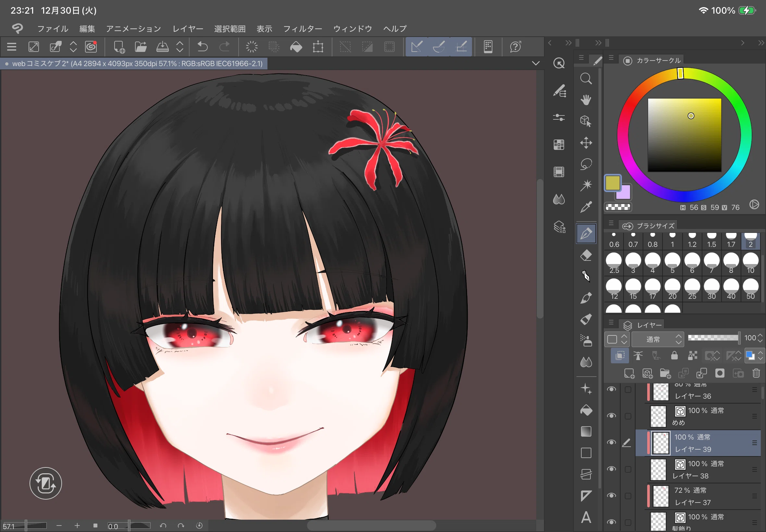766x532 pixels.
Task: Open the Layer panel hamburger menu
Action: click(x=611, y=322)
